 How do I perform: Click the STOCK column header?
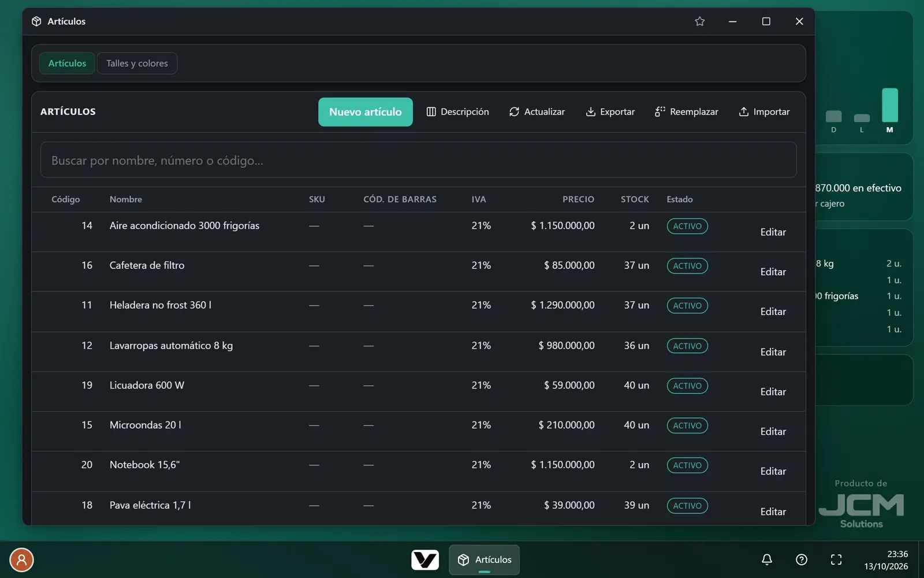(635, 199)
